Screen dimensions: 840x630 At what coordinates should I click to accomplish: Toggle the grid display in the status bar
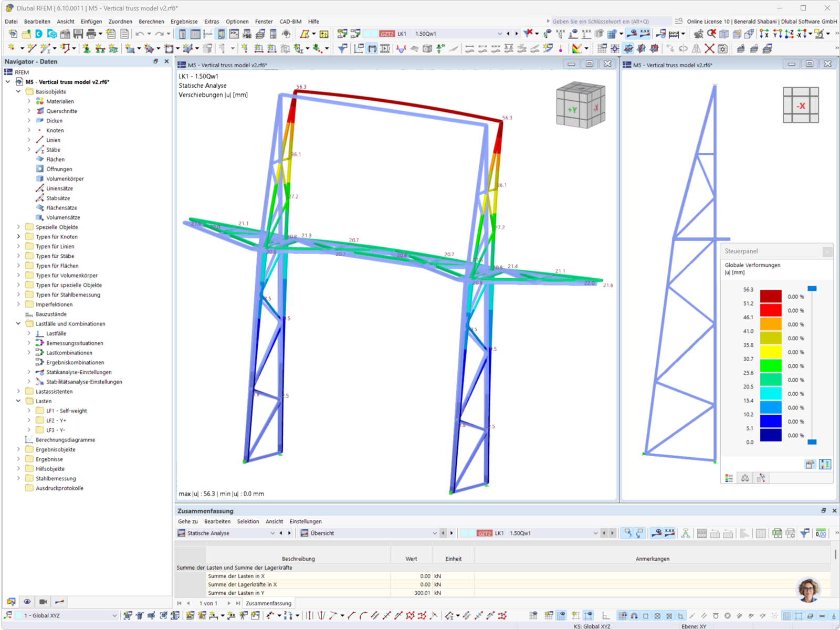point(786,615)
